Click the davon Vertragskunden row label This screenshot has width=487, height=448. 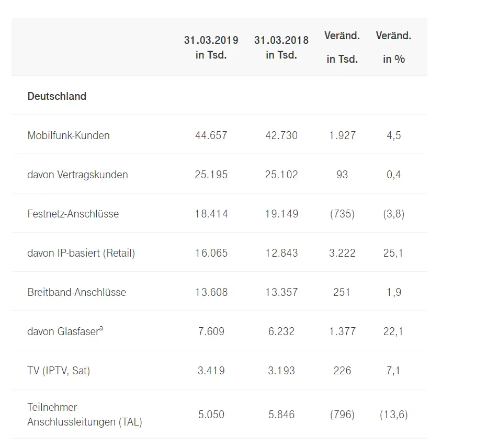tap(77, 175)
